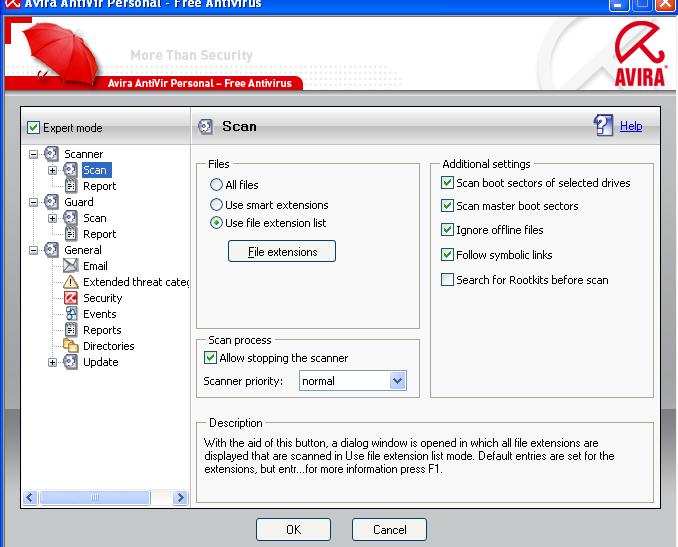Screen dimensions: 678x547
Task: Uncheck Scan master boot sectors
Action: [447, 205]
